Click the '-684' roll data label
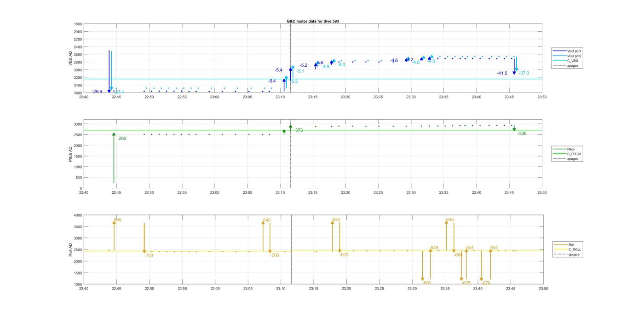Screen dimensions: 644x319 click(x=458, y=255)
